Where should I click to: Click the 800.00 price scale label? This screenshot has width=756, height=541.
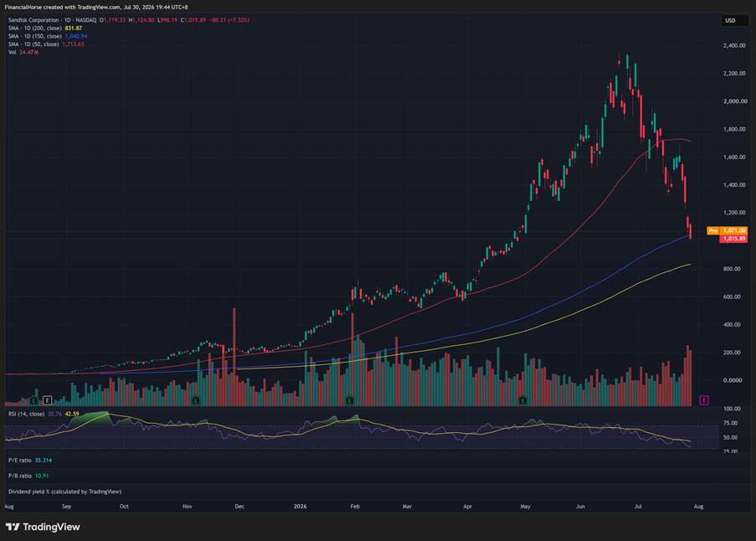coord(732,269)
